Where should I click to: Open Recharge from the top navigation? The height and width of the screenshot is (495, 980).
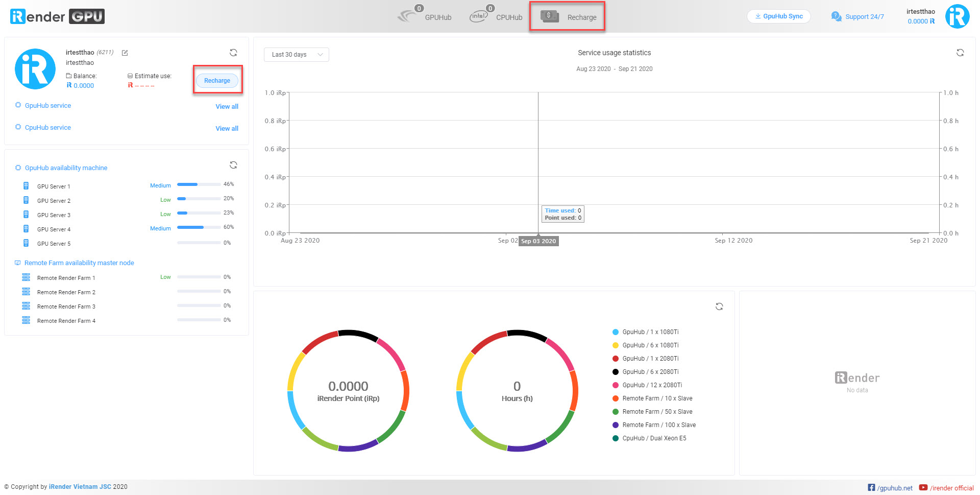point(568,17)
